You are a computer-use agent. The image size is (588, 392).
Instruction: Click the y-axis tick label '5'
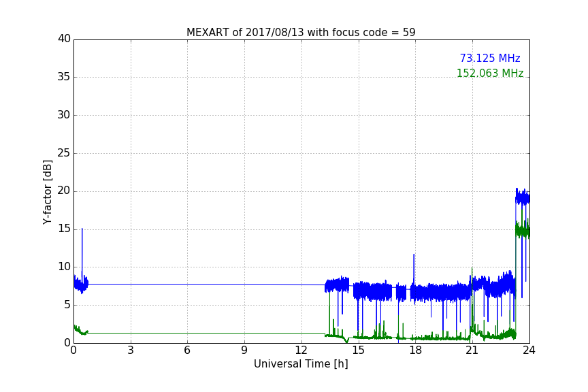coord(67,305)
